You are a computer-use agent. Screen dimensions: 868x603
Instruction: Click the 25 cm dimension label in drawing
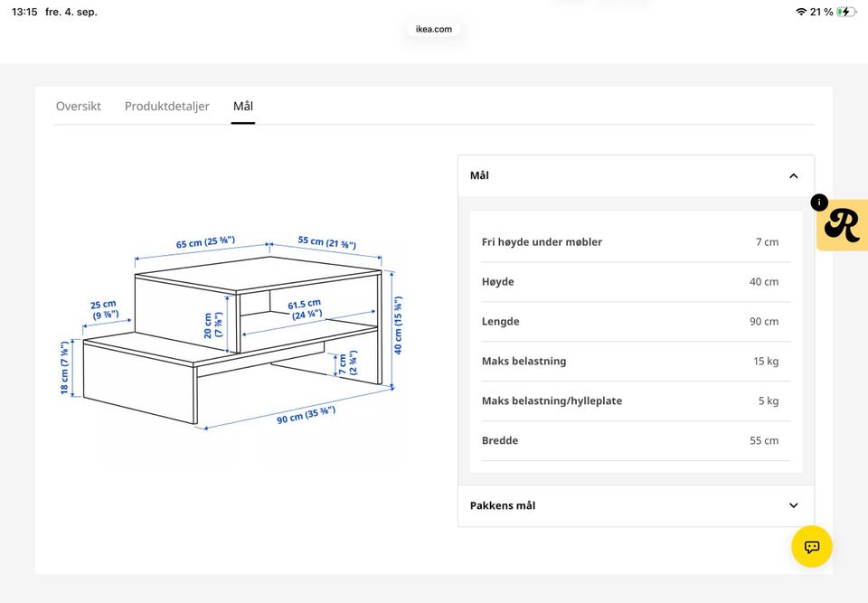click(x=104, y=310)
